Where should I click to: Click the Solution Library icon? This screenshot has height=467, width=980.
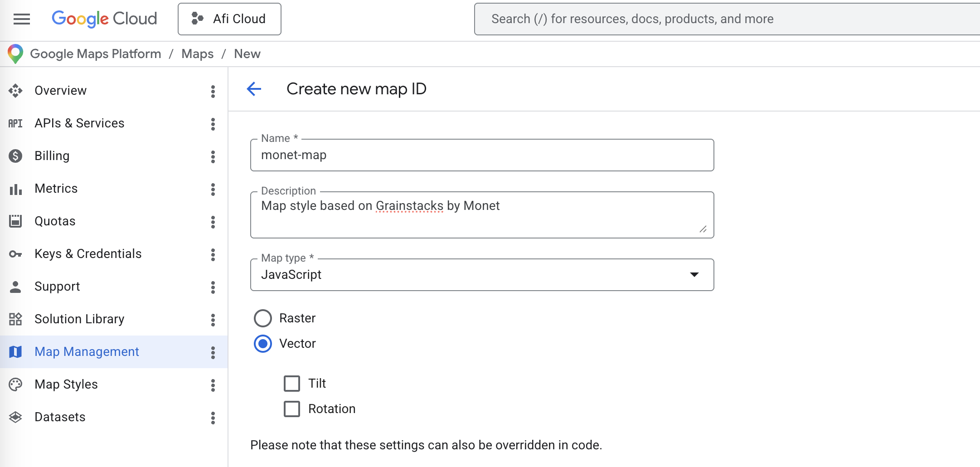pyautogui.click(x=15, y=319)
